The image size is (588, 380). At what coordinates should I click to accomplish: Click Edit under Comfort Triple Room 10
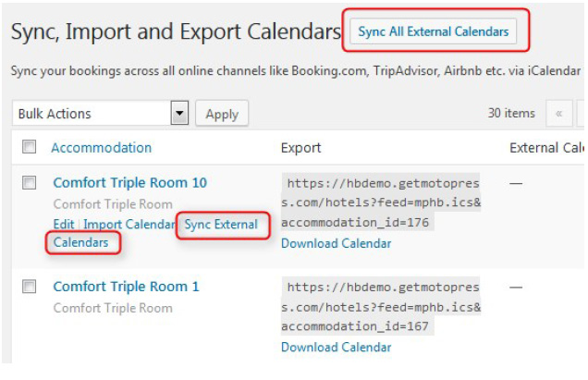click(63, 225)
